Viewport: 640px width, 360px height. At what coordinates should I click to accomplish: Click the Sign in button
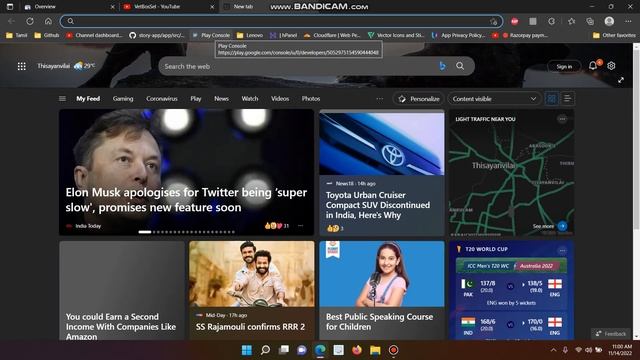tap(564, 66)
